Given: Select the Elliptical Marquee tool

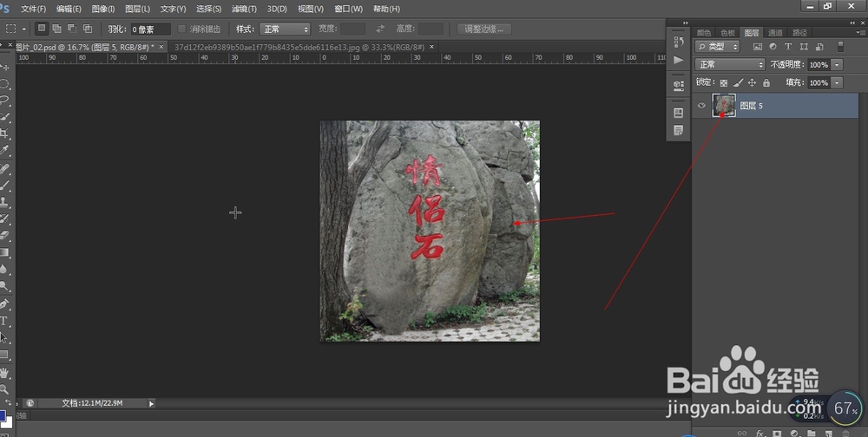Looking at the screenshot, I should pos(4,83).
